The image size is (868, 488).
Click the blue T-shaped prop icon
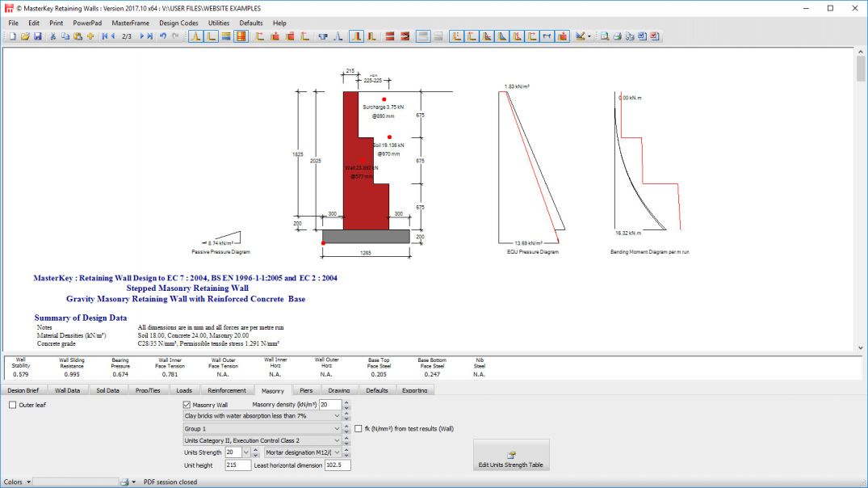pos(323,36)
